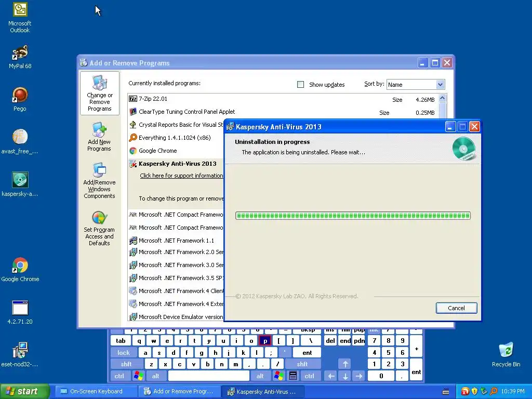Toggle left alt key on on-screen keyboard
The height and width of the screenshot is (399, 532).
pos(156,376)
